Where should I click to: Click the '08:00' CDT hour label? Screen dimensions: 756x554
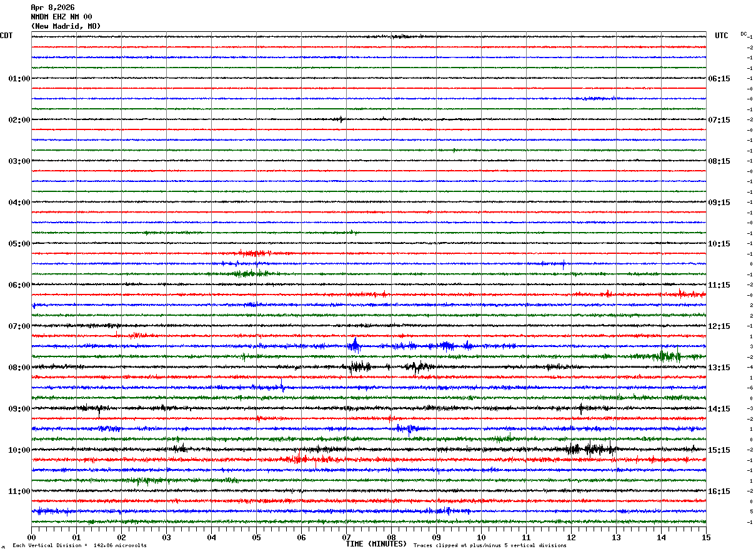pyautogui.click(x=19, y=368)
